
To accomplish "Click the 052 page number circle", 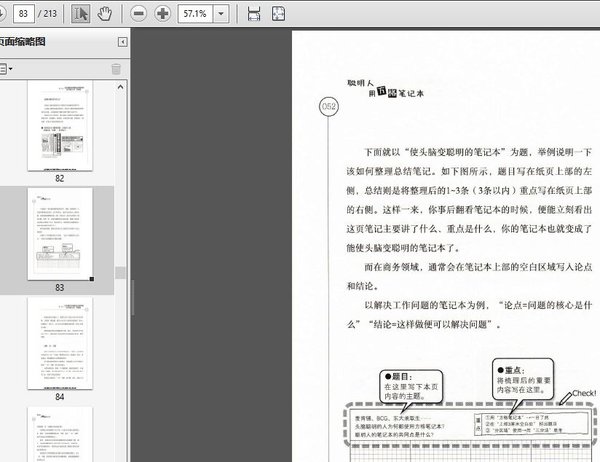I will 329,106.
